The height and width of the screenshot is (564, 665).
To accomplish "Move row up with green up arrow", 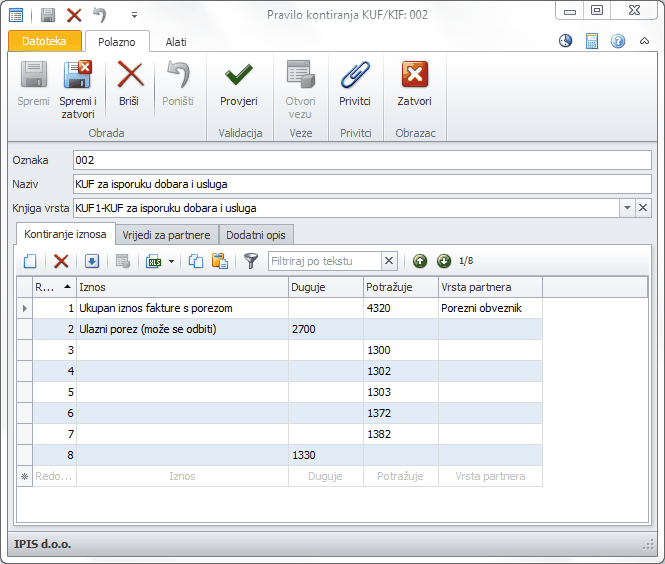I will (420, 261).
